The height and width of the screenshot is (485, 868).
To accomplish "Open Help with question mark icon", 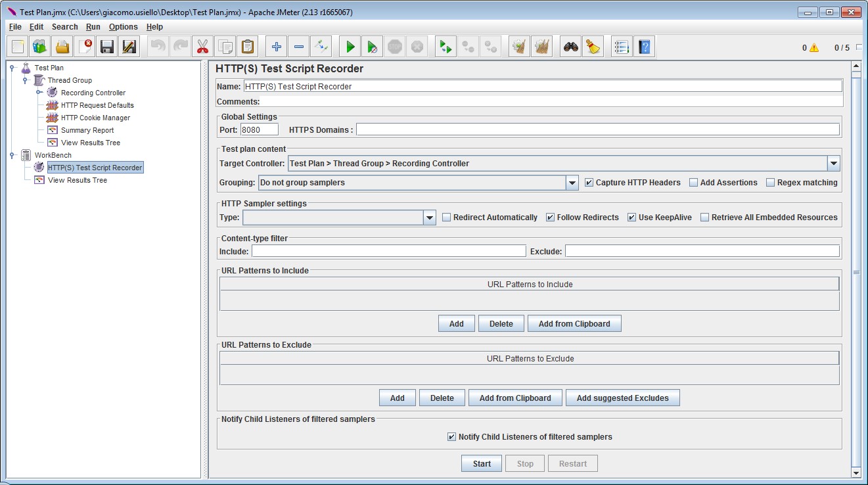I will tap(645, 47).
